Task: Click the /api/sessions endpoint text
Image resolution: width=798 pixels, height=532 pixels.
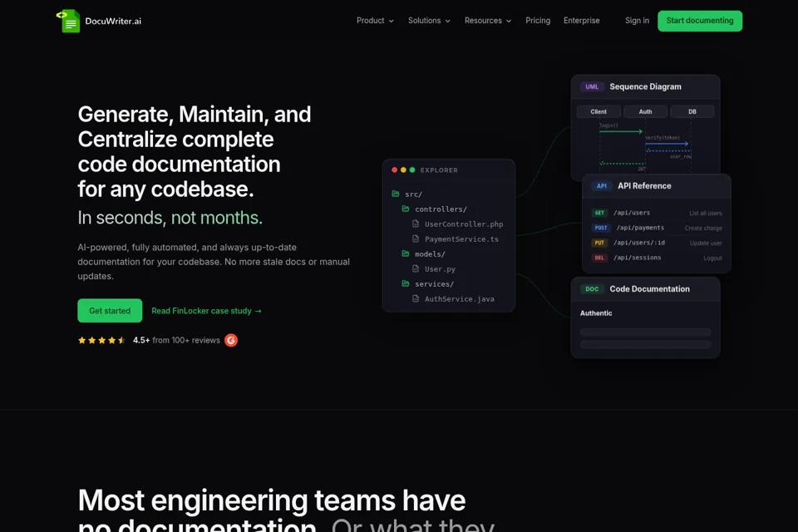Action: (638, 258)
